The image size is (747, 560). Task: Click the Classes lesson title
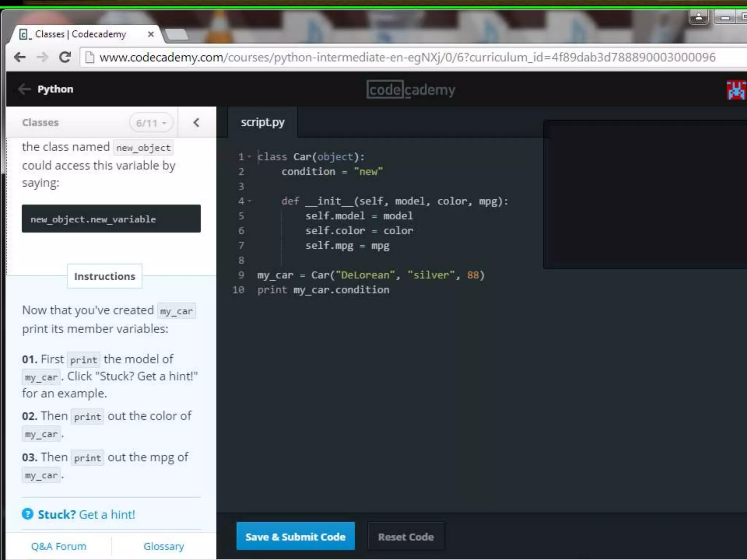point(40,122)
